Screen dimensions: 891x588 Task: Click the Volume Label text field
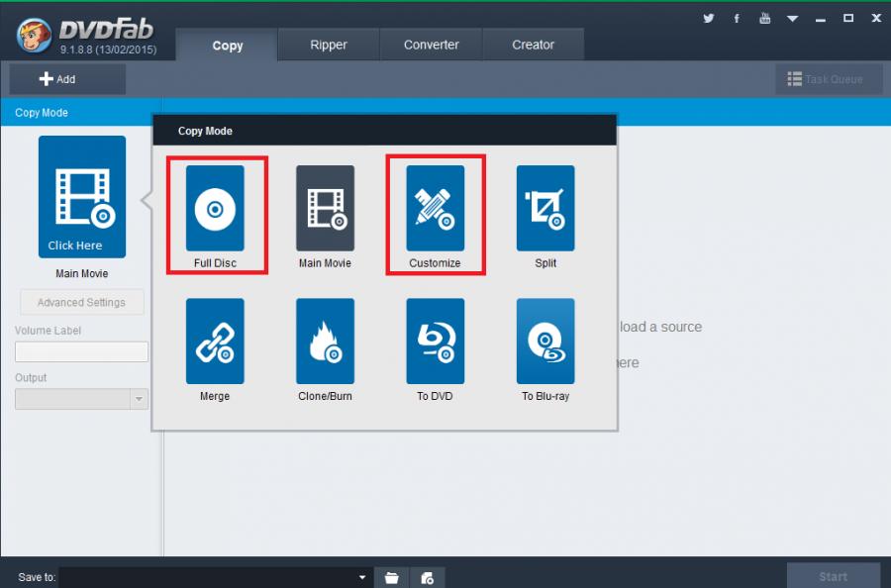point(82,351)
